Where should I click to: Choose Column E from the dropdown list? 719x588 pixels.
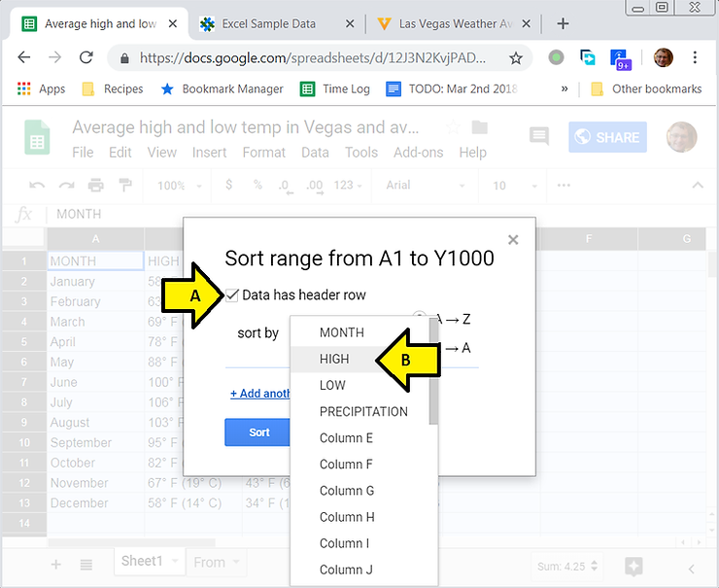coord(346,437)
